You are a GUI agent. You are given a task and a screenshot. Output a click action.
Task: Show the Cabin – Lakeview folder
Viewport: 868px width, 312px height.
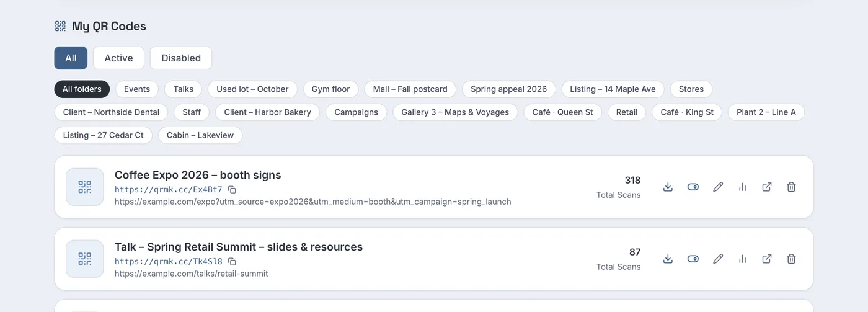(x=200, y=135)
